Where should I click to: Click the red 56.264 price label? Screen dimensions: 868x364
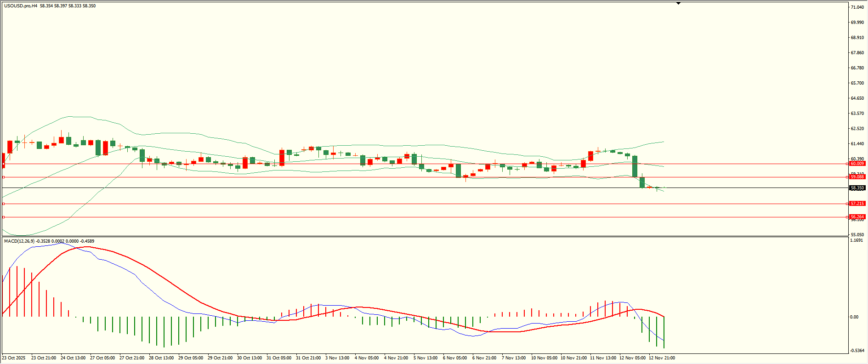pyautogui.click(x=857, y=217)
